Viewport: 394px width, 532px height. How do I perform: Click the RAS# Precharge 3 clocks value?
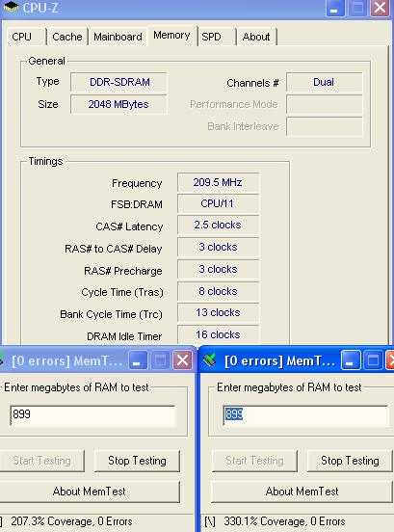pos(218,270)
